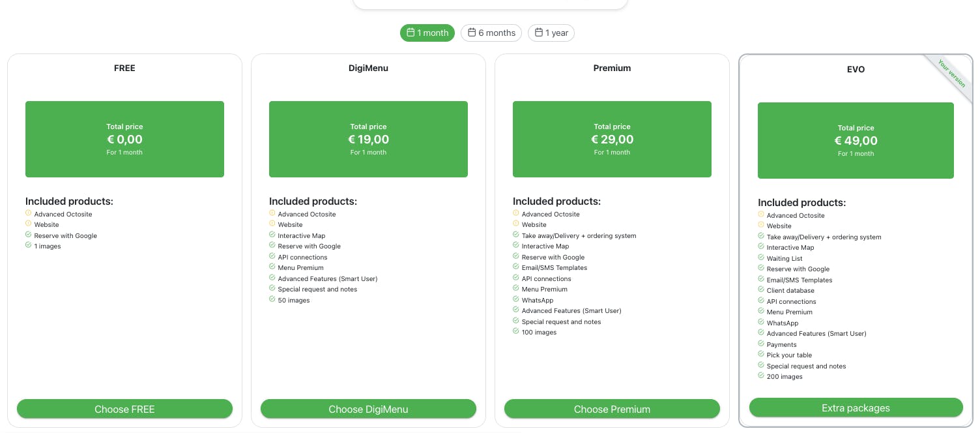Click the checkmark icon beside Premium WhatsApp
Image resolution: width=980 pixels, height=433 pixels.
[x=515, y=299]
